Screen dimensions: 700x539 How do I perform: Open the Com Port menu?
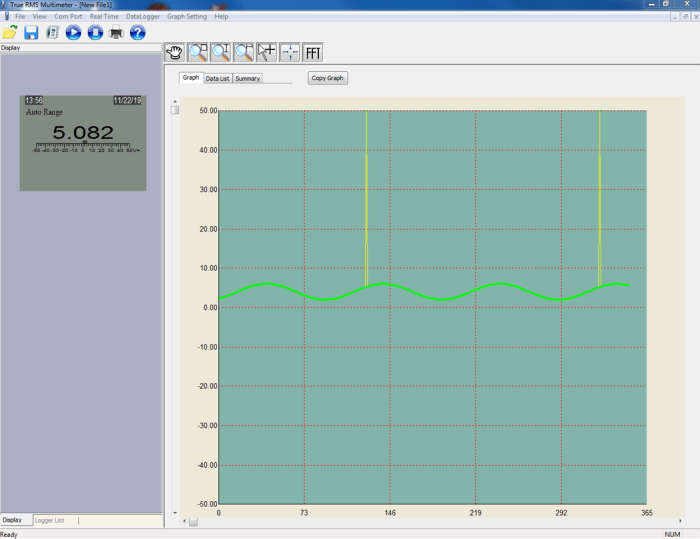[x=68, y=16]
